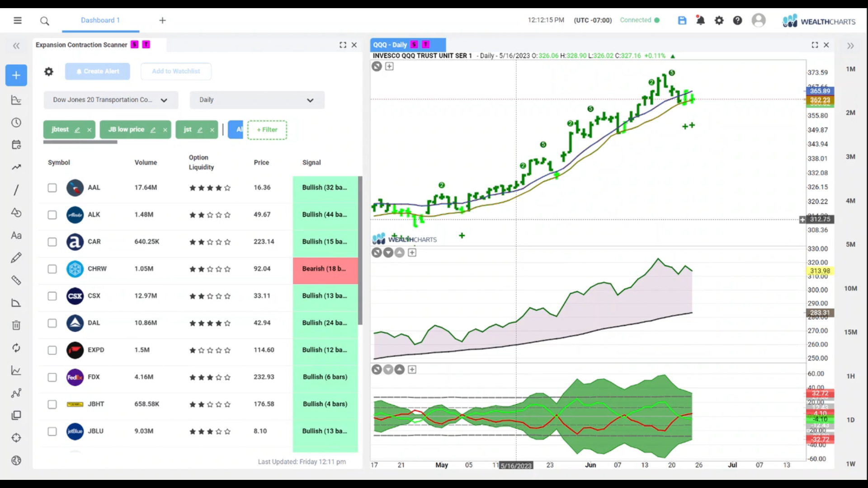Viewport: 868px width, 488px height.
Task: Select the Expansion Contraction Scanner tab
Action: [99, 45]
